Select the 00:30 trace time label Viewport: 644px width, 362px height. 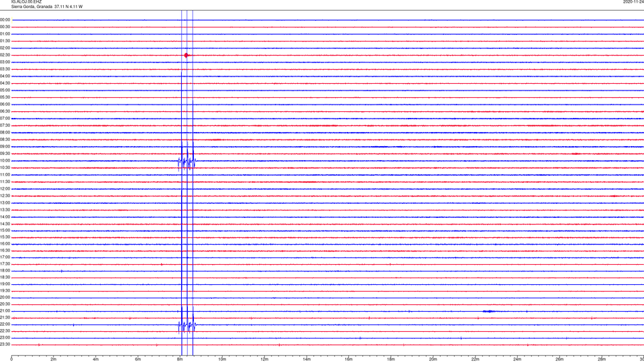(5, 27)
